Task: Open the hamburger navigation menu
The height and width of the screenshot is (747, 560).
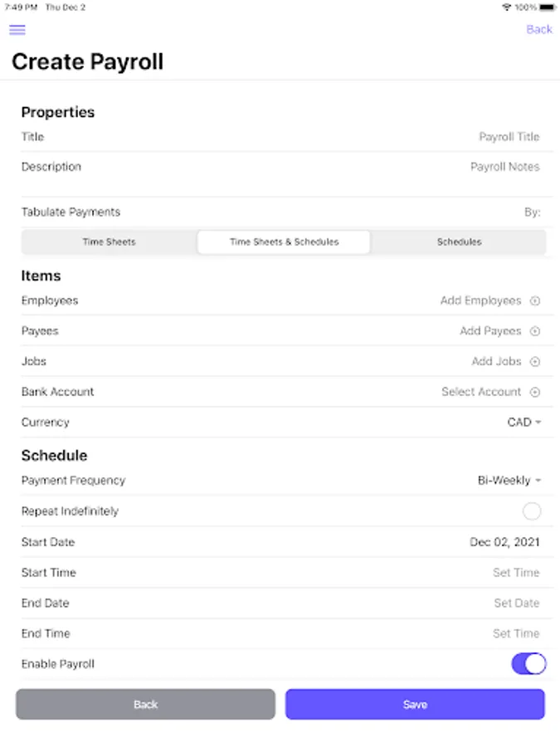Action: 17,30
